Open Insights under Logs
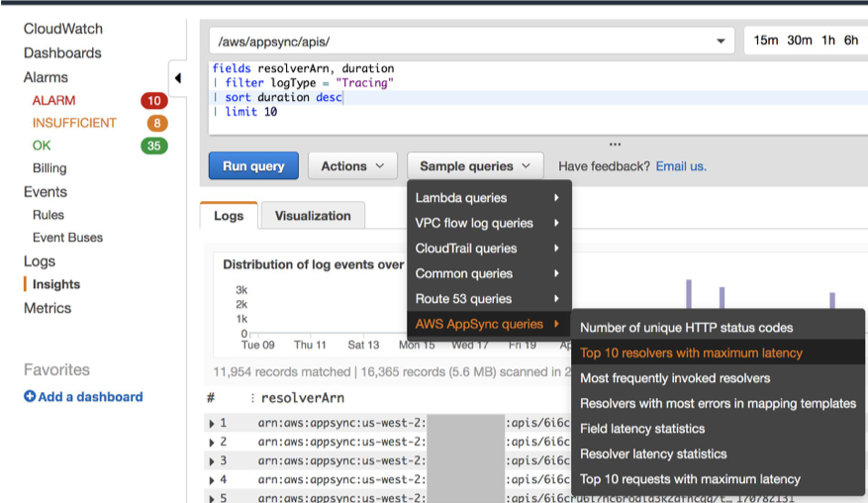The image size is (868, 503). tap(56, 284)
